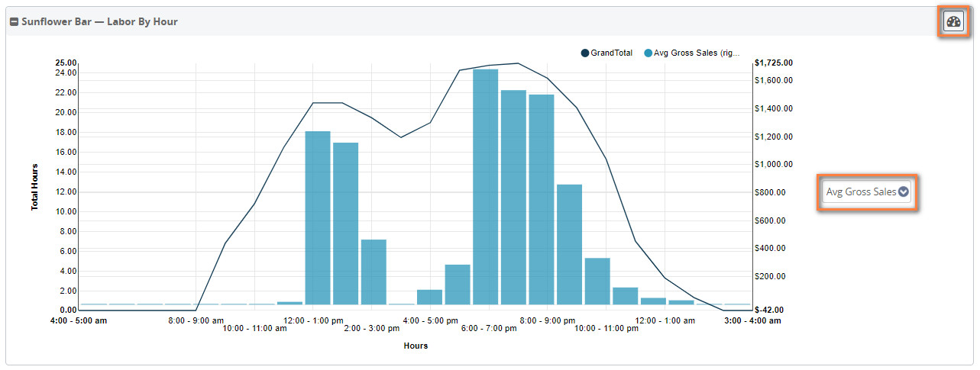The width and height of the screenshot is (980, 370).
Task: Click the 8:00 - 9:00 pm bar
Action: pos(542,200)
